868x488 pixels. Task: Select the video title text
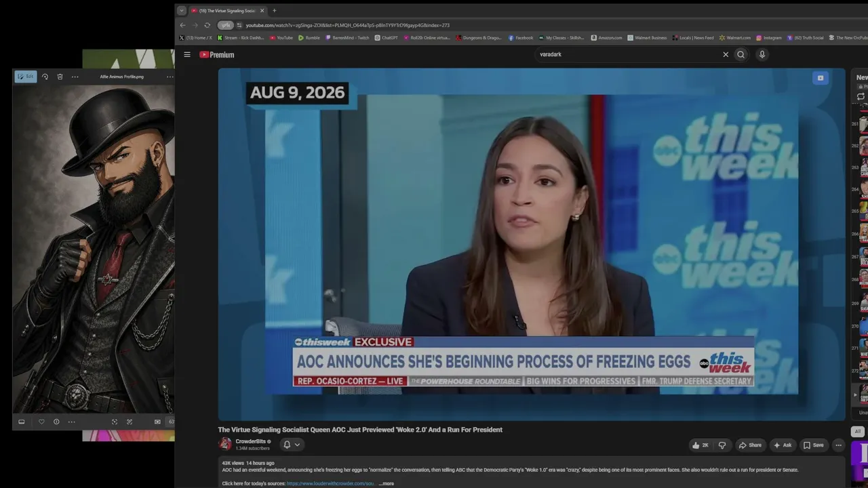(360, 430)
